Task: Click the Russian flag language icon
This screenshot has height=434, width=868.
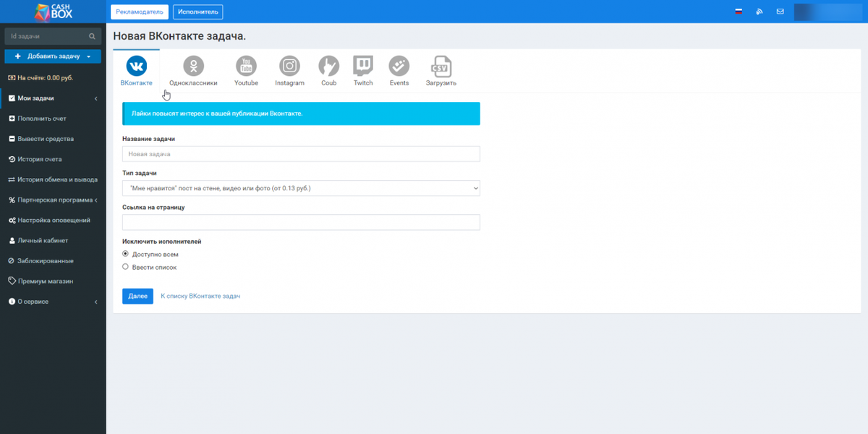Action: point(739,12)
